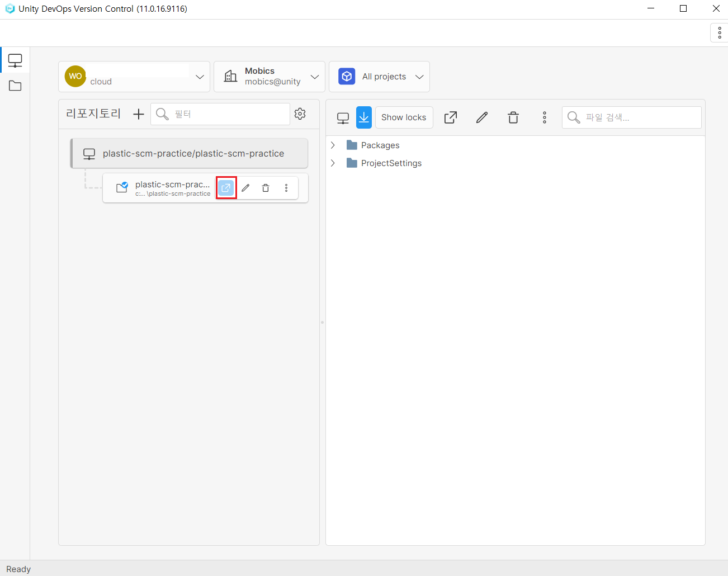Click the Ready status bar text
Screen dimensions: 728x576
(18, 569)
